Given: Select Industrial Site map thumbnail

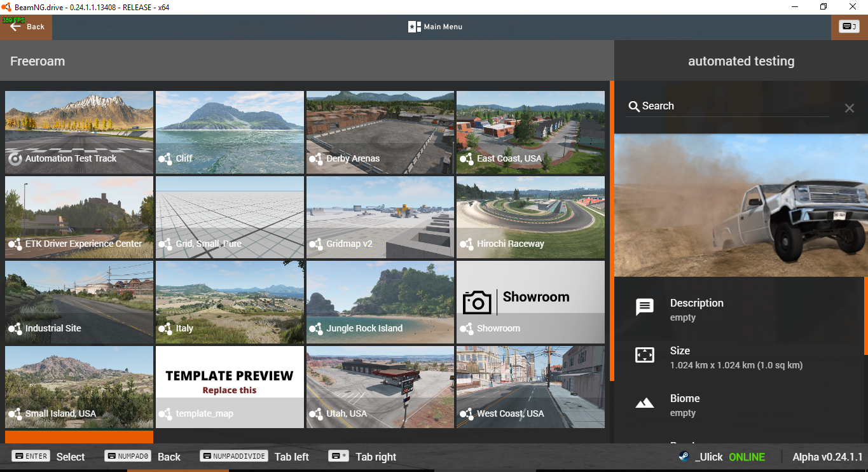Looking at the screenshot, I should coord(79,302).
